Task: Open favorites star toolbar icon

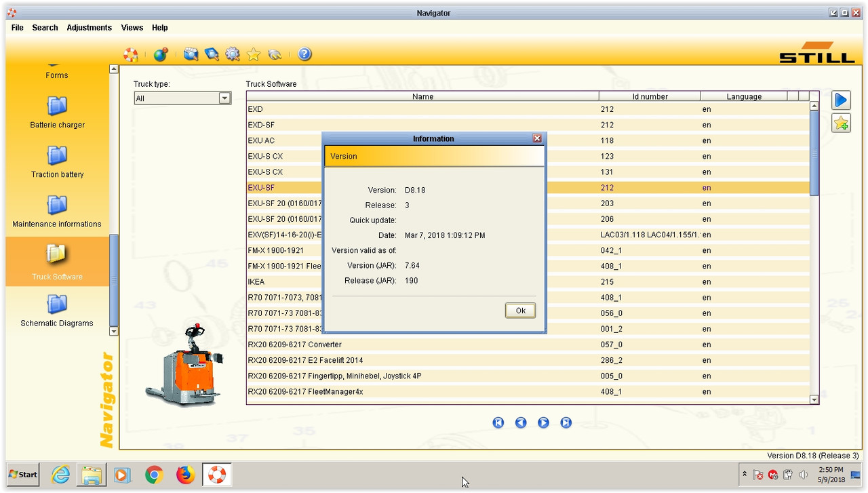Action: coord(254,54)
